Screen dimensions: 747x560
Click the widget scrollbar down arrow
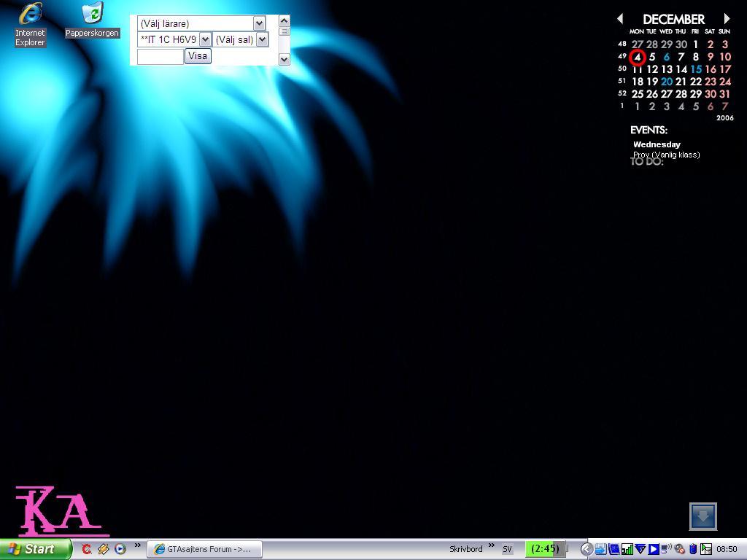(x=285, y=60)
